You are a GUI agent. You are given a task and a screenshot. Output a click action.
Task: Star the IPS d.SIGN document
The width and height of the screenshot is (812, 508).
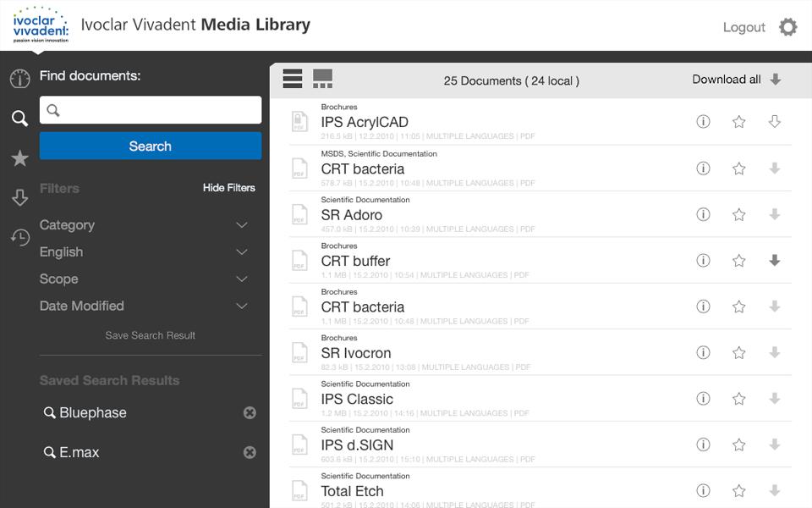[739, 444]
